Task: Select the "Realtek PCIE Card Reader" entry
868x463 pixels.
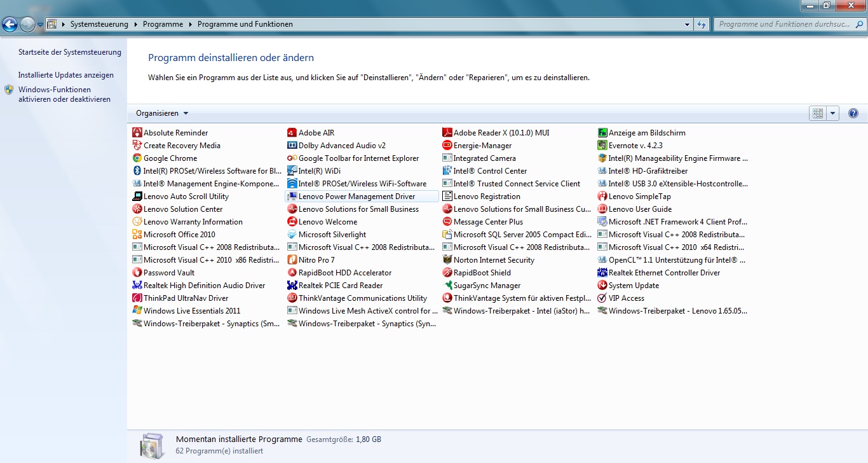Action: (335, 286)
